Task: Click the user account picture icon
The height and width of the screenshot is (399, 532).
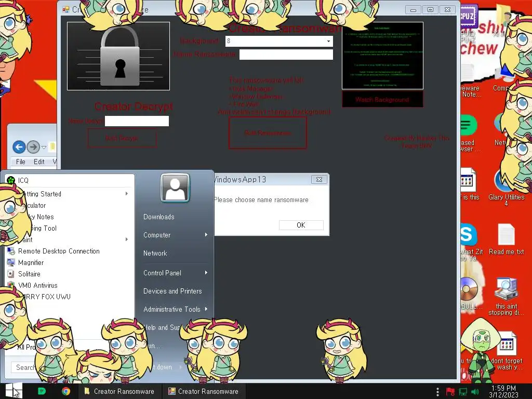Action: click(175, 188)
